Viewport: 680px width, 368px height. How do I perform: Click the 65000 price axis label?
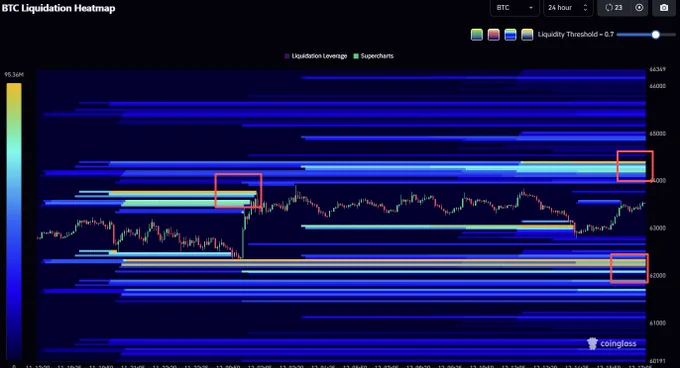click(657, 134)
